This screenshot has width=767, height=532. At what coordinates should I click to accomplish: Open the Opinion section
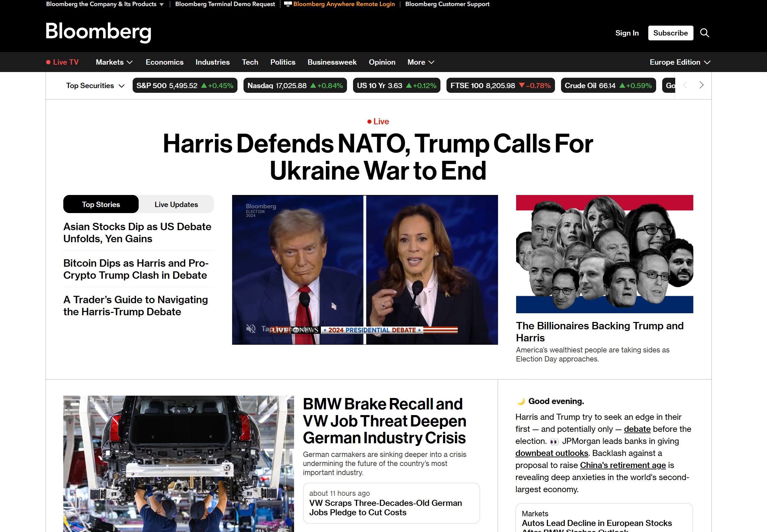tap(382, 62)
